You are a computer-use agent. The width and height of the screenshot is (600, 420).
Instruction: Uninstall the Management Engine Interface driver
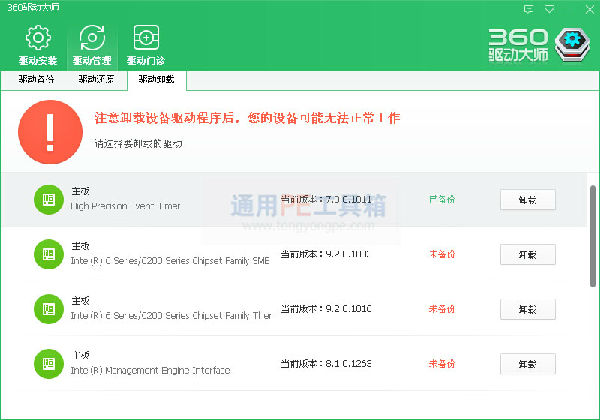point(528,364)
